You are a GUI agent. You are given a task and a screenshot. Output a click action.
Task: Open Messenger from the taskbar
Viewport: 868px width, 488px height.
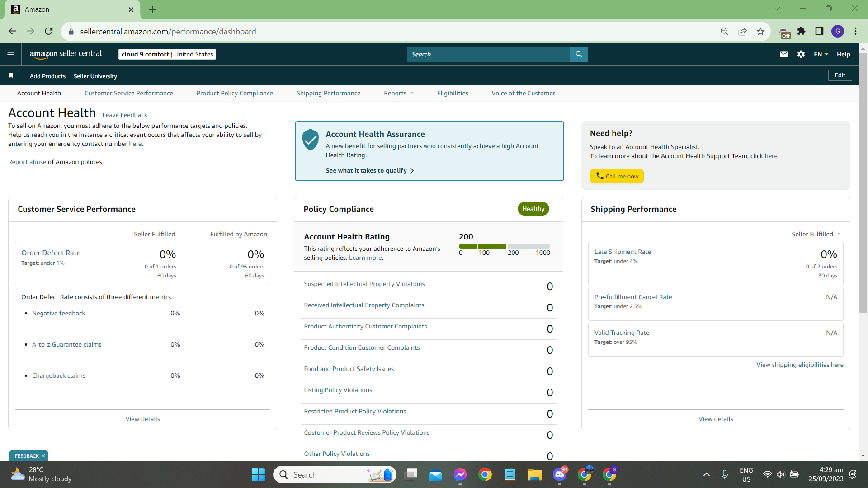click(x=460, y=474)
